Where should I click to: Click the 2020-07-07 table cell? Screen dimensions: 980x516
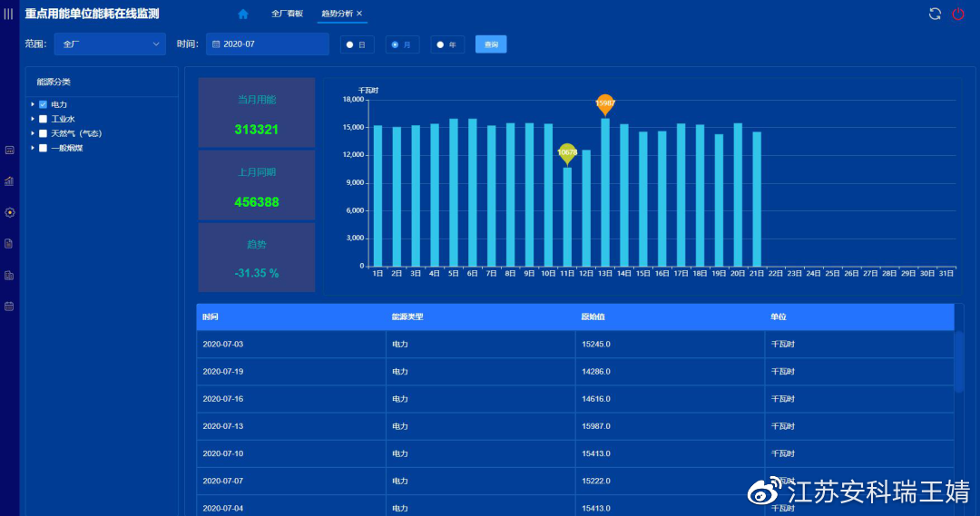291,482
